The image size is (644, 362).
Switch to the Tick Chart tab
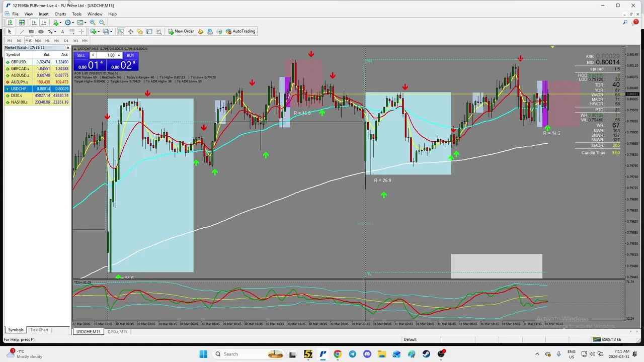tap(39, 330)
